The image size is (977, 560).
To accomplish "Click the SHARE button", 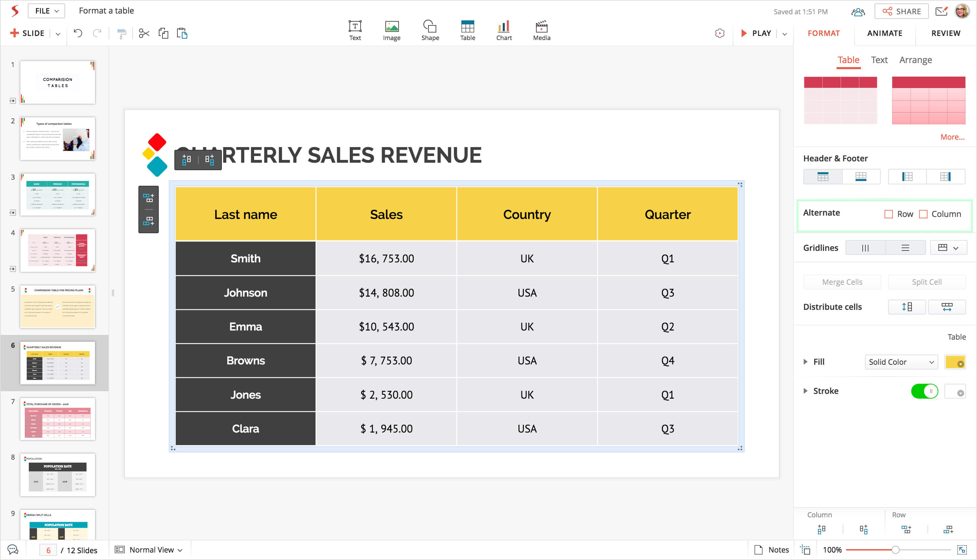I will [901, 12].
